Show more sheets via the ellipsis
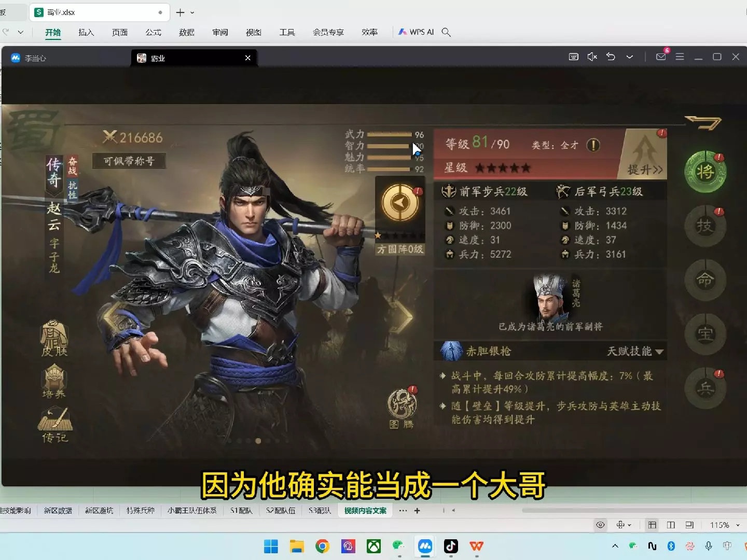The height and width of the screenshot is (560, 747). pyautogui.click(x=403, y=511)
